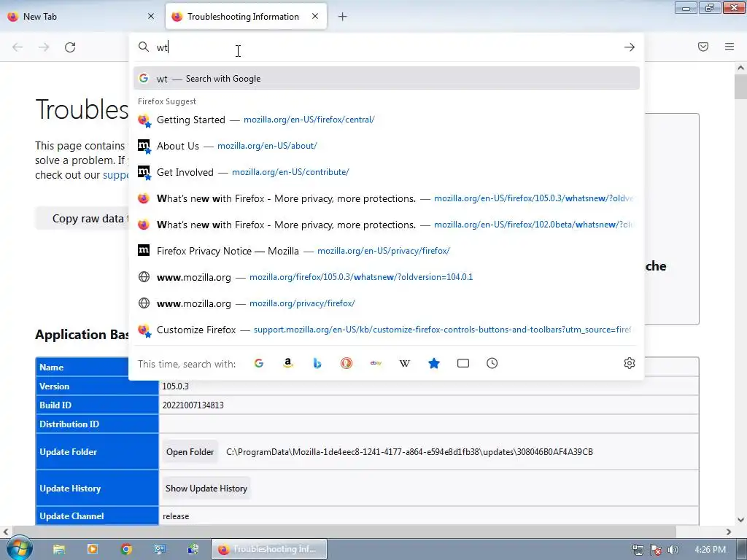747x560 pixels.
Task: Open What's new suggestion for 102.0beta
Action: coord(387,225)
